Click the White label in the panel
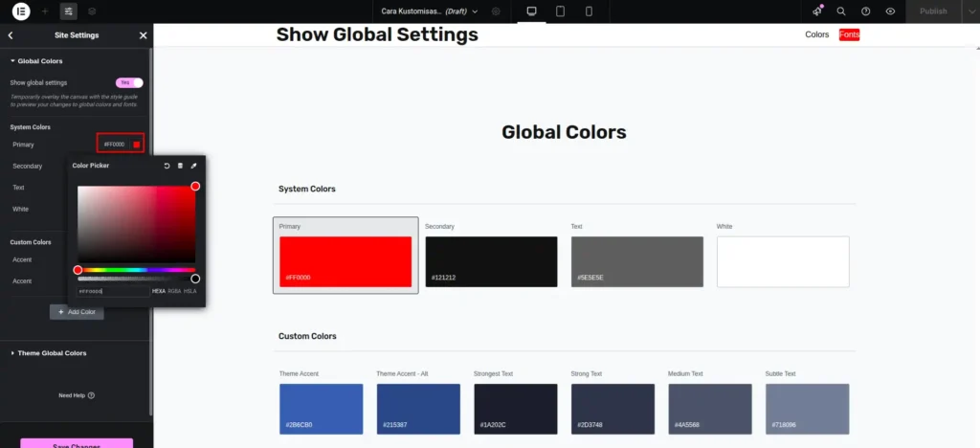The height and width of the screenshot is (448, 980). (21, 209)
